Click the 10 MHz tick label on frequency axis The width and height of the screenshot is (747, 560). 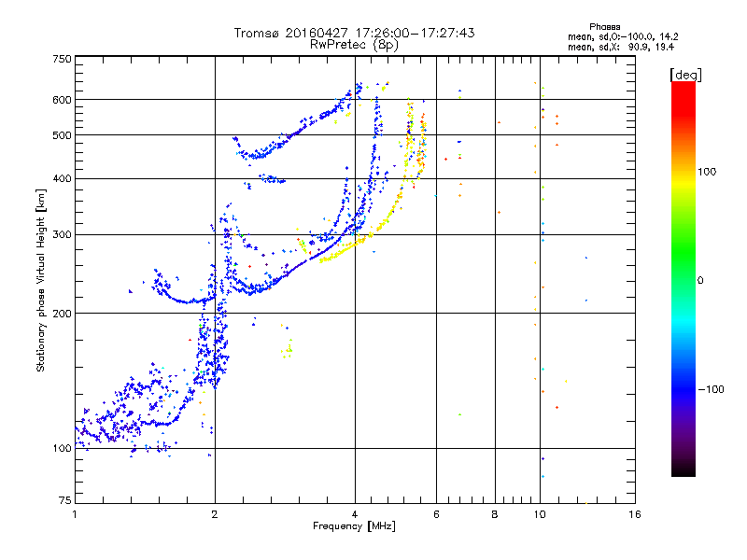(540, 514)
